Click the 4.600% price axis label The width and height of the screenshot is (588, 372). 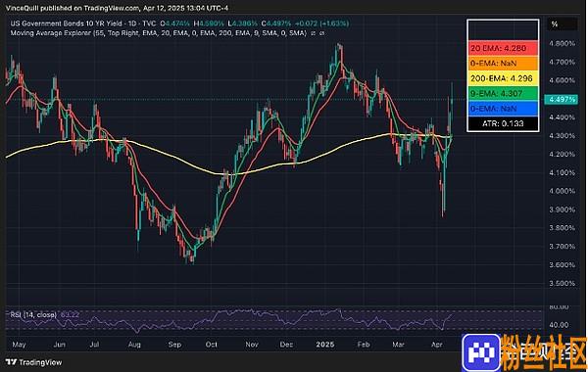pos(563,80)
